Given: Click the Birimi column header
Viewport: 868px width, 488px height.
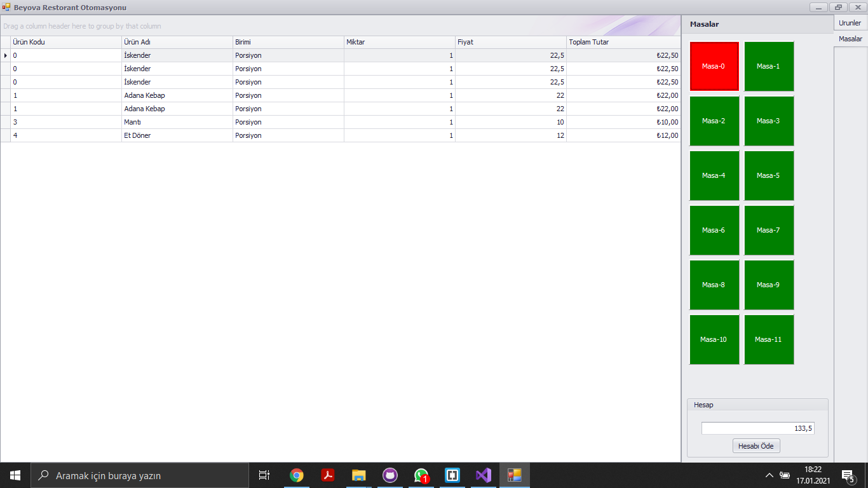Looking at the screenshot, I should click(288, 42).
